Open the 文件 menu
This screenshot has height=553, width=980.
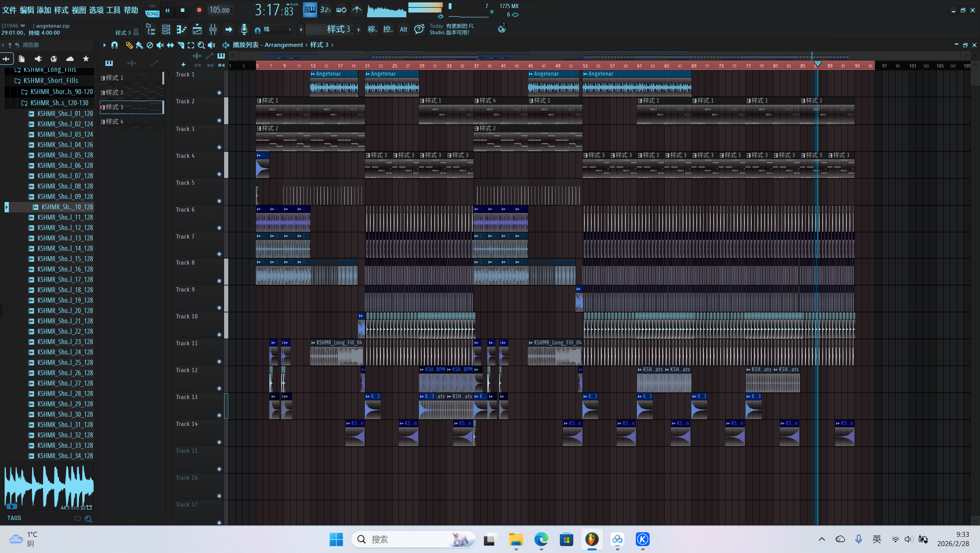[9, 10]
